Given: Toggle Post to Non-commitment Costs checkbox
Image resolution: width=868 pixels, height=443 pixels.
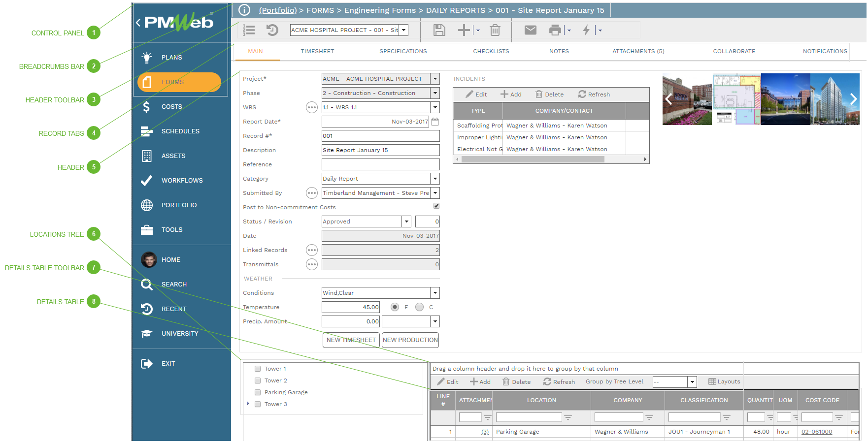Looking at the screenshot, I should click(x=436, y=206).
